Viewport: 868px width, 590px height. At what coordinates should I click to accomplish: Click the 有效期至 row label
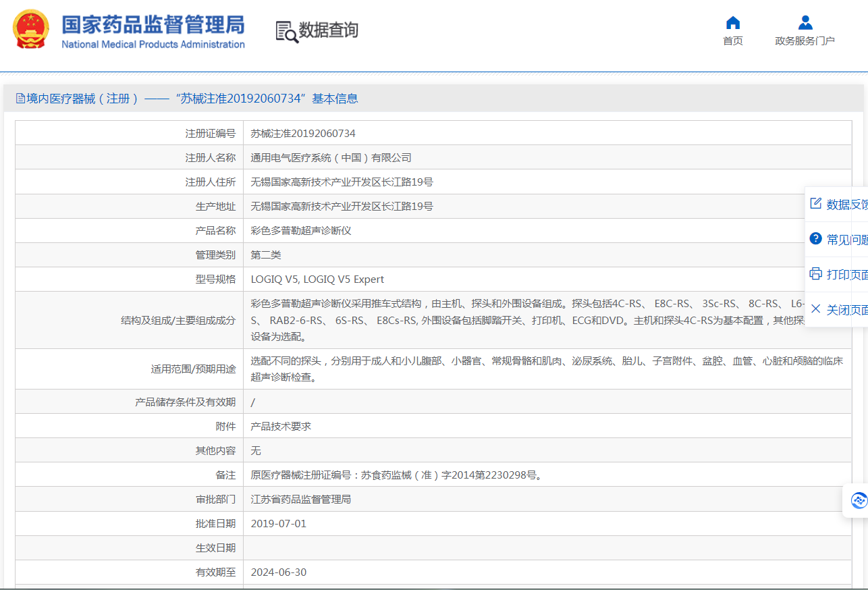[x=215, y=572]
